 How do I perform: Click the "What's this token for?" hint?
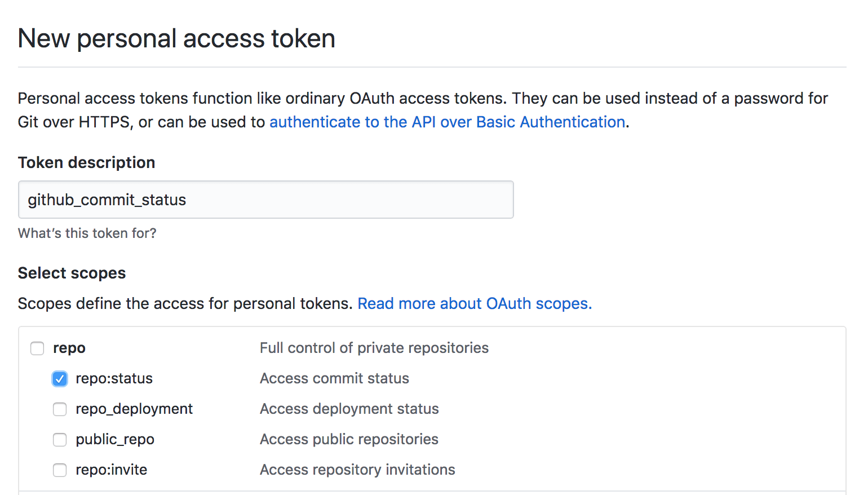pyautogui.click(x=87, y=233)
